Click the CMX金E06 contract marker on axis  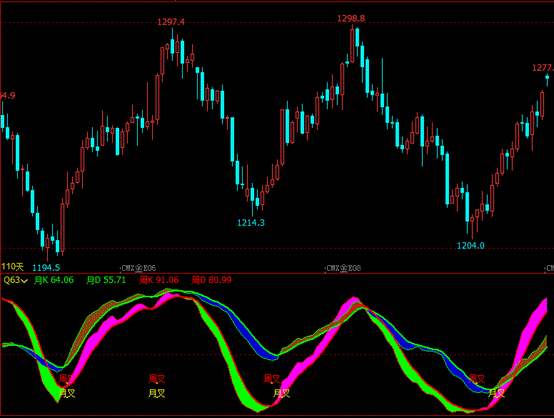click(x=138, y=269)
